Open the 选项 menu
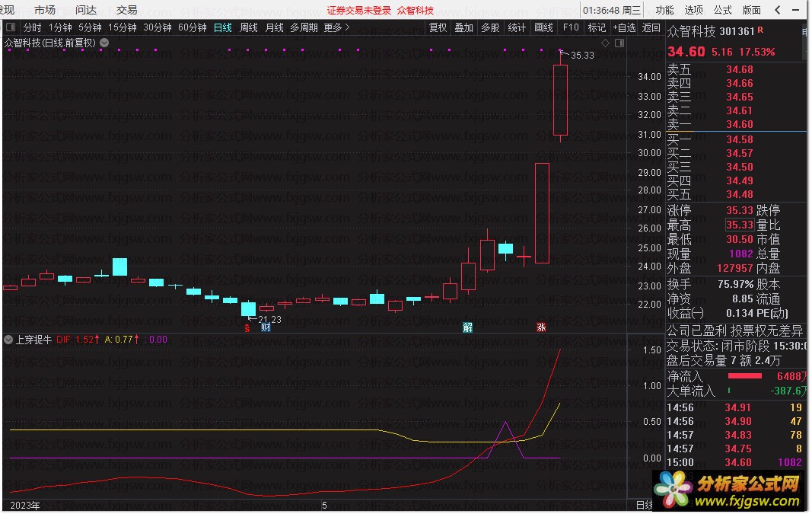The height and width of the screenshot is (514, 812). tap(693, 10)
